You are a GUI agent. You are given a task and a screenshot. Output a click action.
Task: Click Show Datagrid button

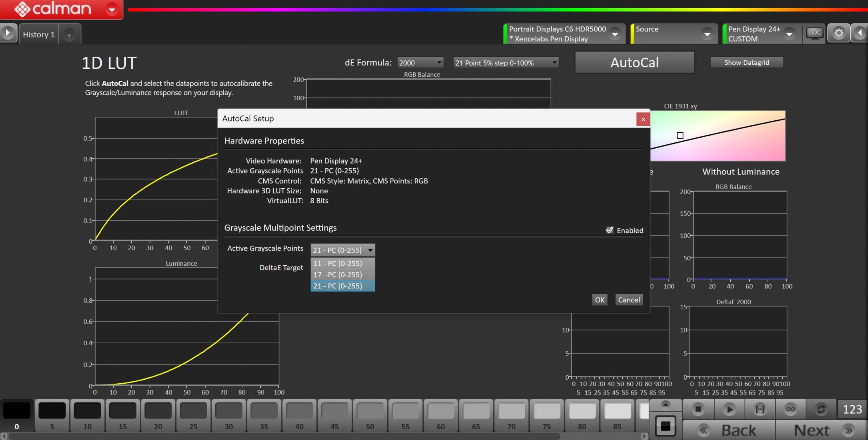(x=747, y=62)
